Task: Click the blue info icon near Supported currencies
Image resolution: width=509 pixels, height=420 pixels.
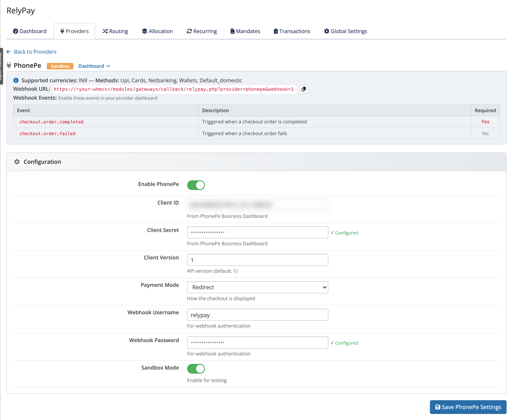Action: click(16, 80)
